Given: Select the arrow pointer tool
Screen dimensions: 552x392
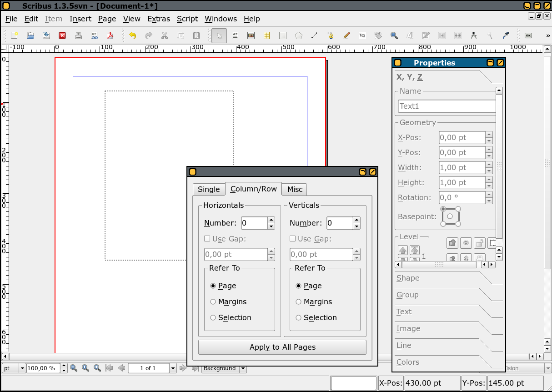Looking at the screenshot, I should [x=219, y=35].
